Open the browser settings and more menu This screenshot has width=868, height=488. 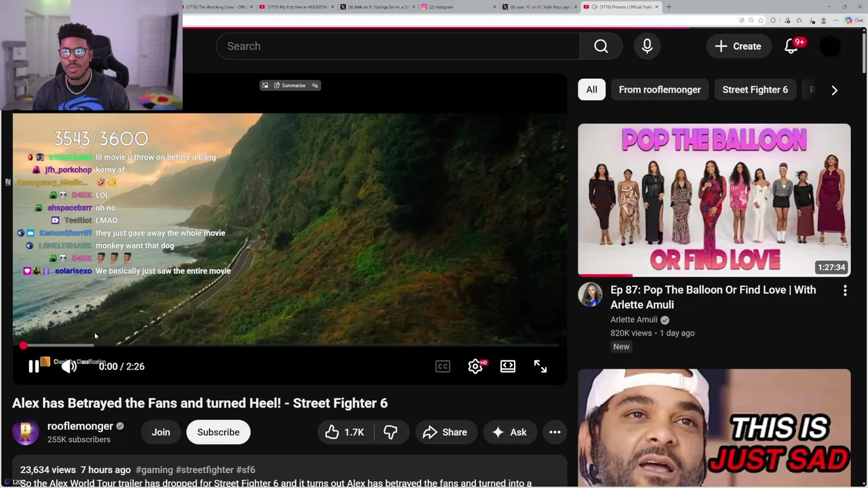click(x=835, y=20)
